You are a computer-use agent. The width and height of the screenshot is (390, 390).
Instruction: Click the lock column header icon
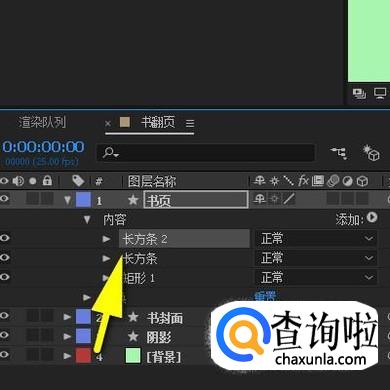[x=47, y=181]
